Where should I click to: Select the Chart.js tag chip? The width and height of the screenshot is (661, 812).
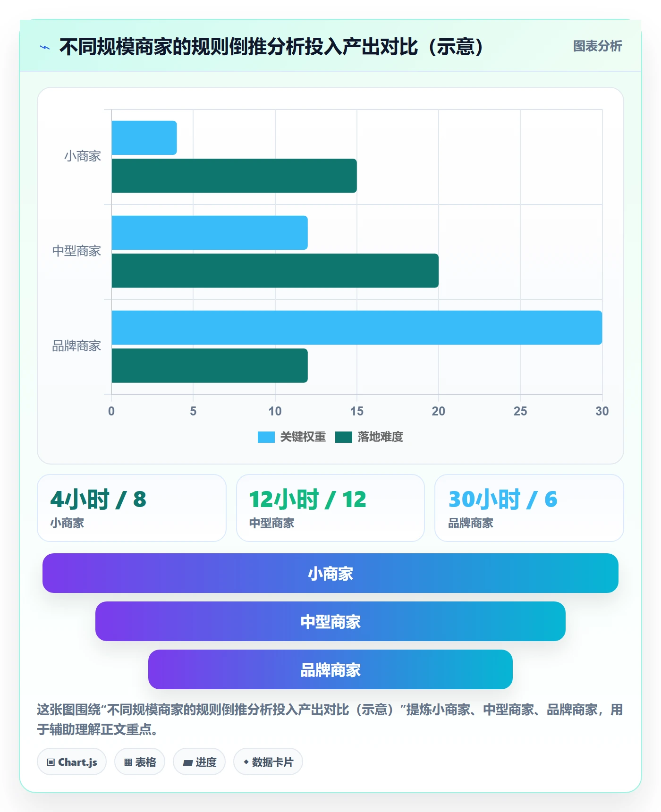click(72, 762)
